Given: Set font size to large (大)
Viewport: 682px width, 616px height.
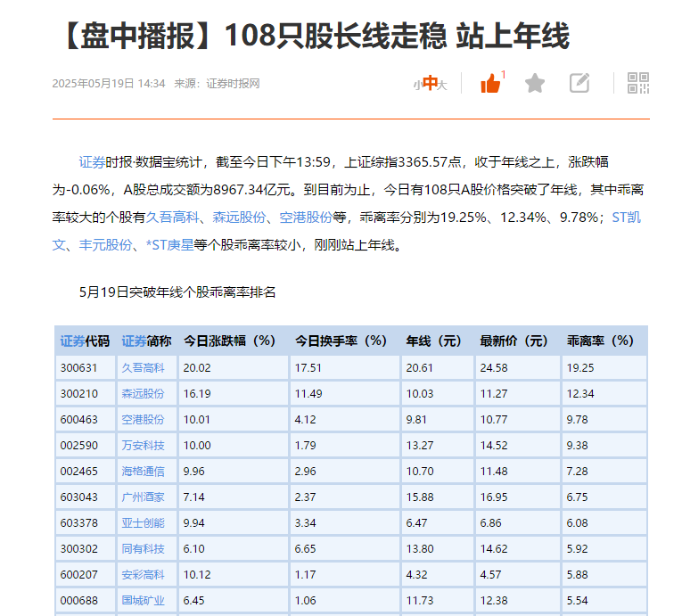Looking at the screenshot, I should (x=442, y=85).
